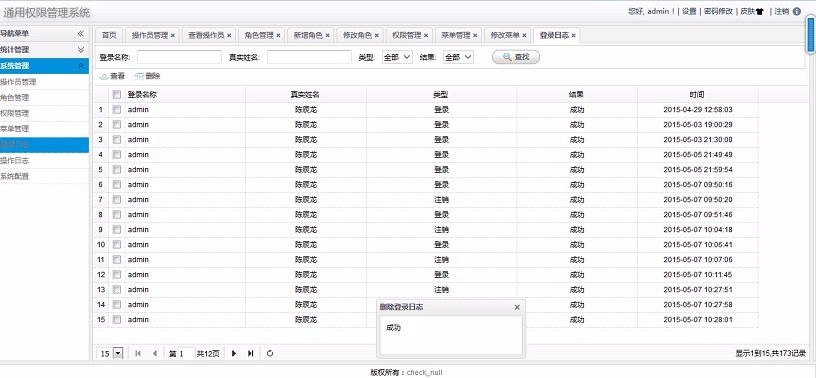Viewport: 816px width, 378px height.
Task: Open the 皮肤 skin selector
Action: pyautogui.click(x=752, y=11)
